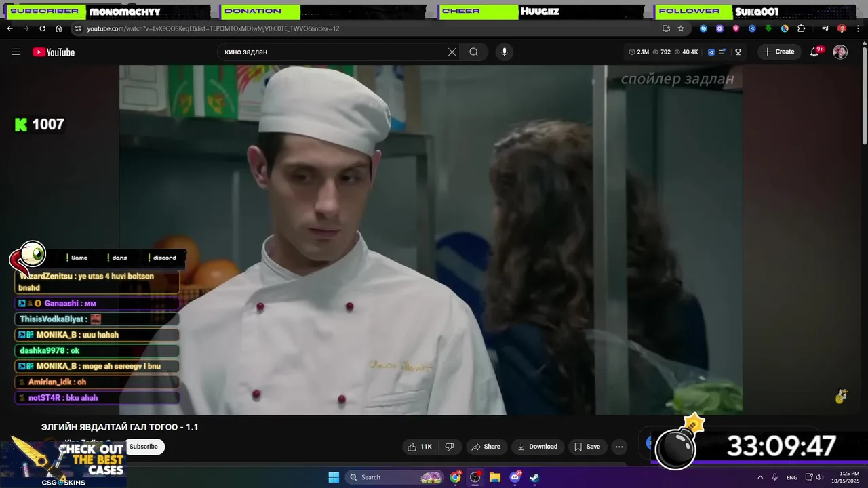Show hidden system tray icons
The height and width of the screenshot is (488, 868).
tap(760, 477)
